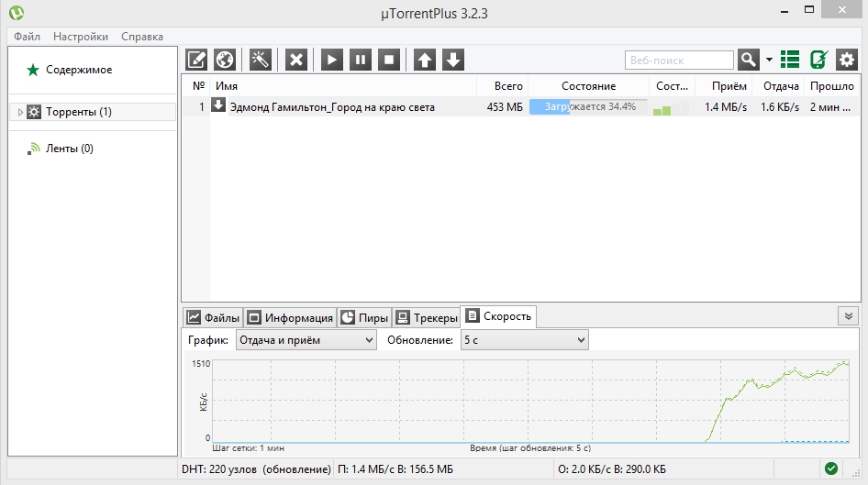
Task: Collapse the detail pane with the chevron button
Action: (x=848, y=316)
